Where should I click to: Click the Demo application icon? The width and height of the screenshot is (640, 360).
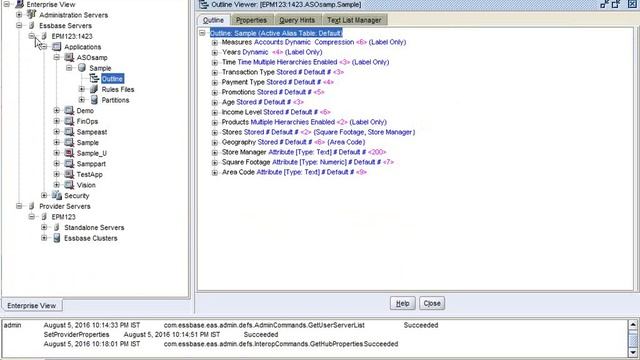click(x=69, y=110)
